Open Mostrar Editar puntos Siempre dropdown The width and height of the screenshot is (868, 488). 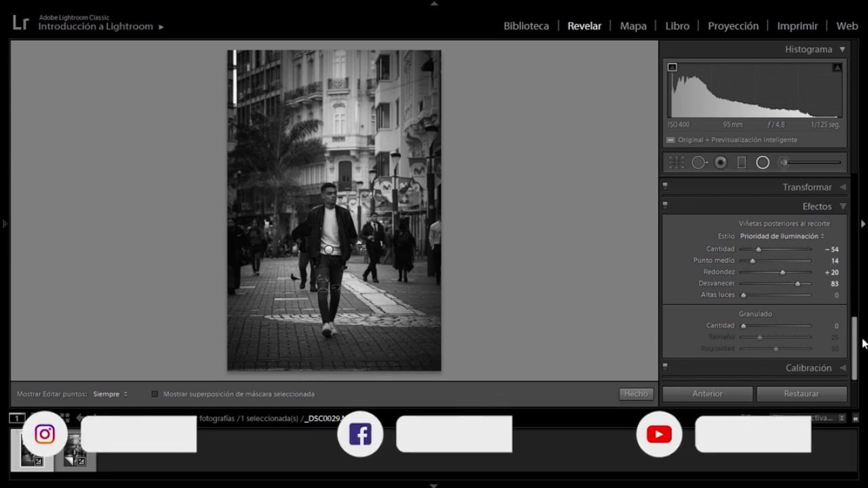pos(111,394)
